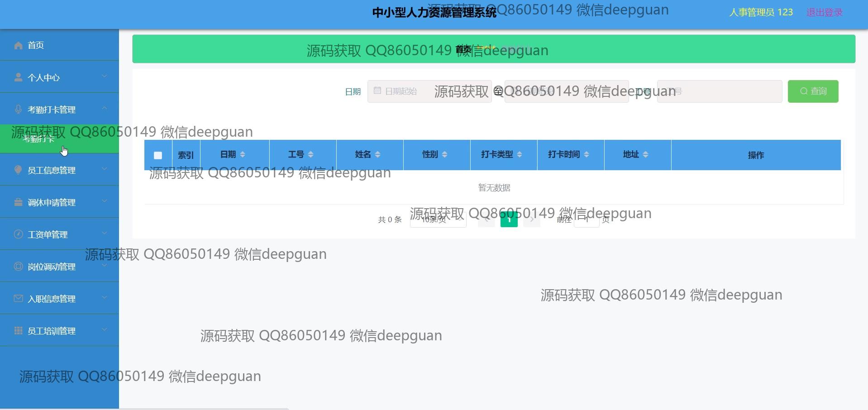Click the person icon beside 个人中心
Viewport: 868px width, 410px height.
pyautogui.click(x=18, y=77)
